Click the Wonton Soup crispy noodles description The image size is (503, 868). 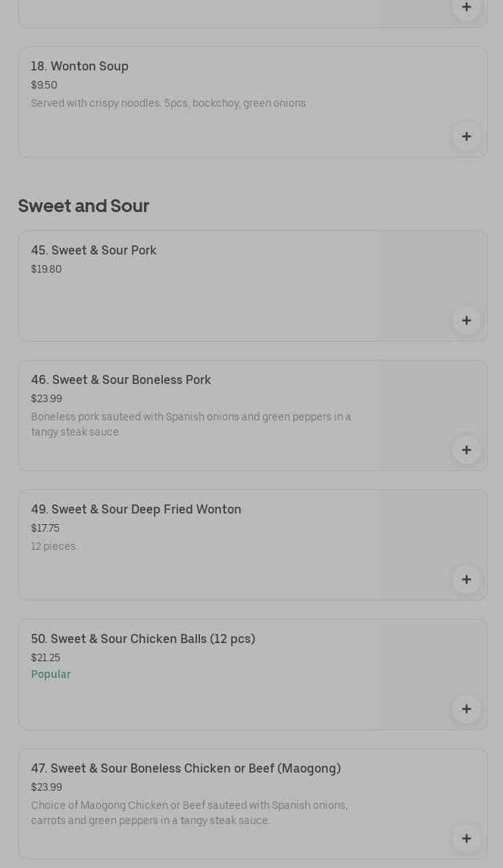click(x=168, y=103)
